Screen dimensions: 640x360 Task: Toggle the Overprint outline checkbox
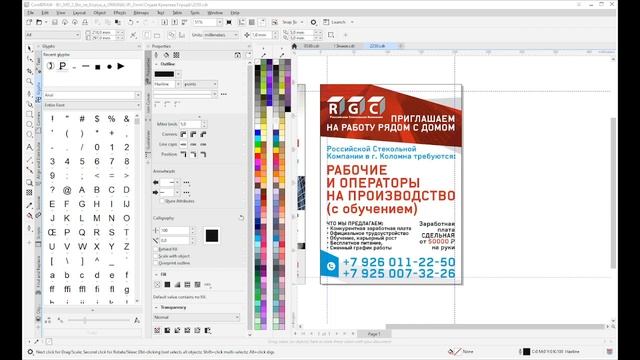[x=156, y=263]
